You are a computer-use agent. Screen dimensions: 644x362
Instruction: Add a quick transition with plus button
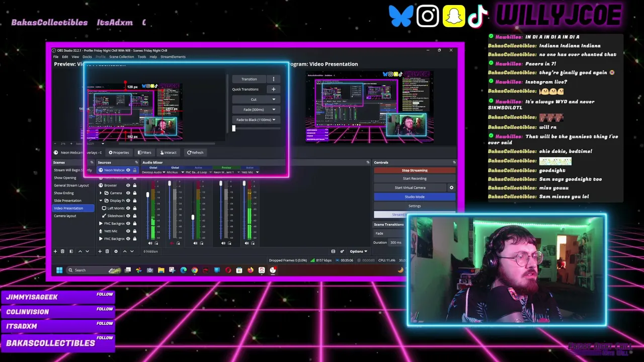(274, 89)
